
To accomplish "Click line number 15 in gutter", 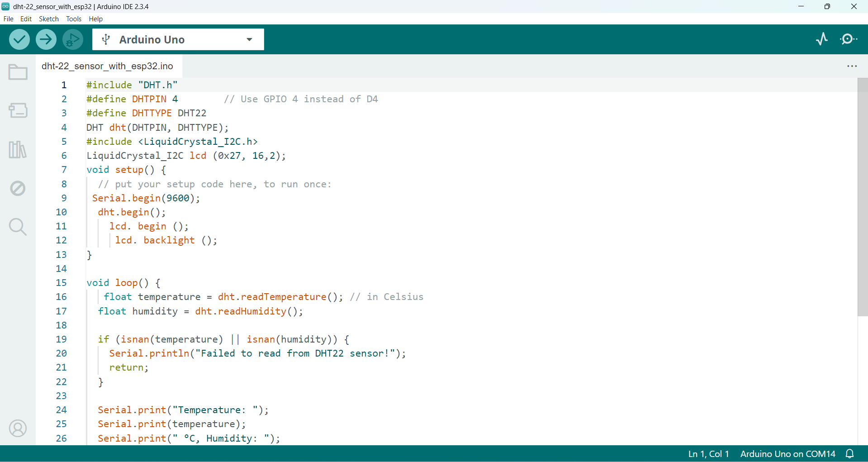I will click(62, 283).
